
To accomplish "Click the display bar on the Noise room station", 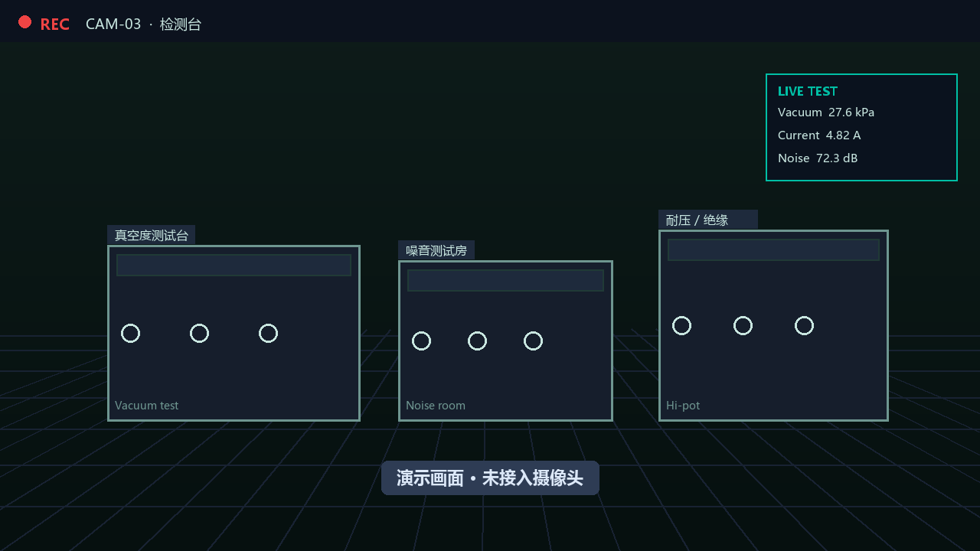I will coord(505,280).
